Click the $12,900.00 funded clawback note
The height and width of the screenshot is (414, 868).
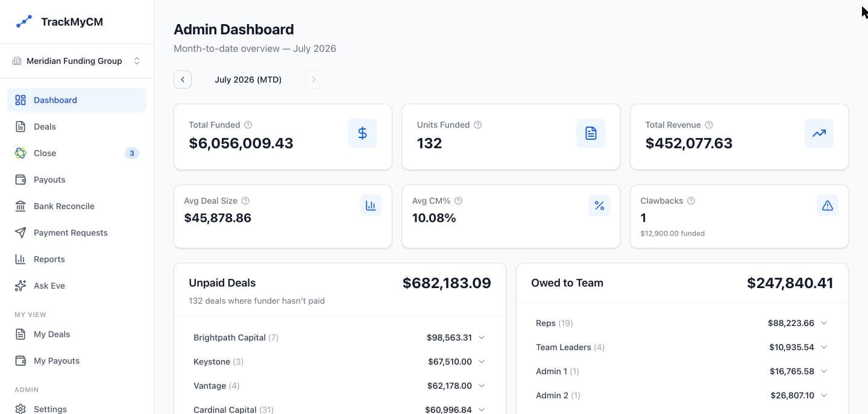(673, 233)
